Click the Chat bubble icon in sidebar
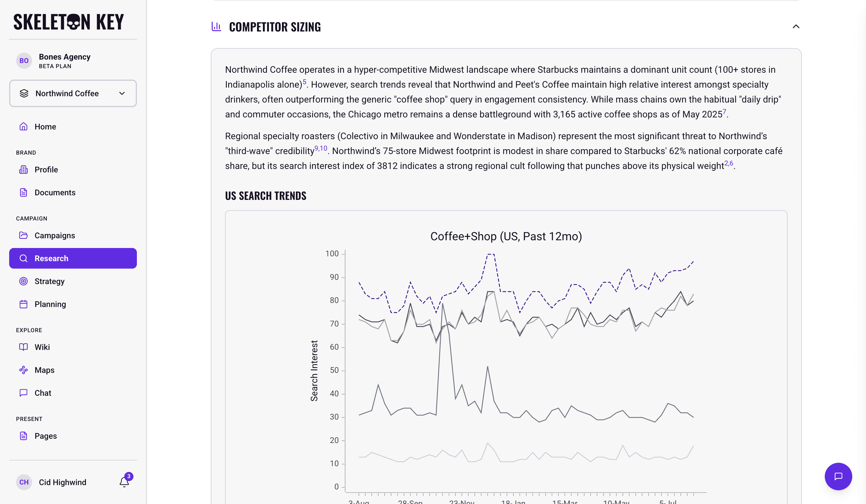 click(23, 393)
